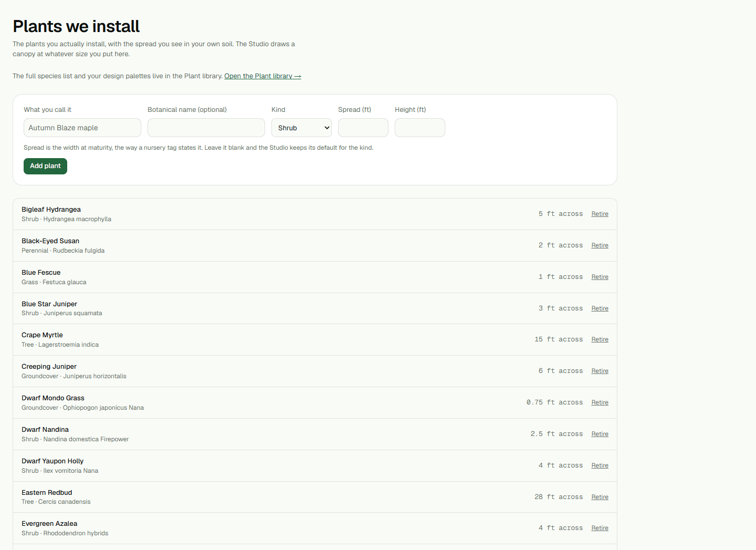Open the Plant library link
Viewport: 756px width, 550px height.
point(262,76)
